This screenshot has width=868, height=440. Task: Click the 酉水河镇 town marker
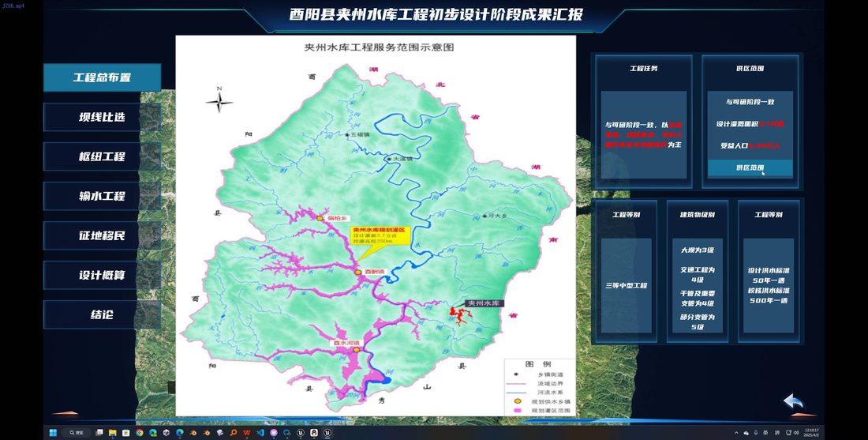click(357, 350)
